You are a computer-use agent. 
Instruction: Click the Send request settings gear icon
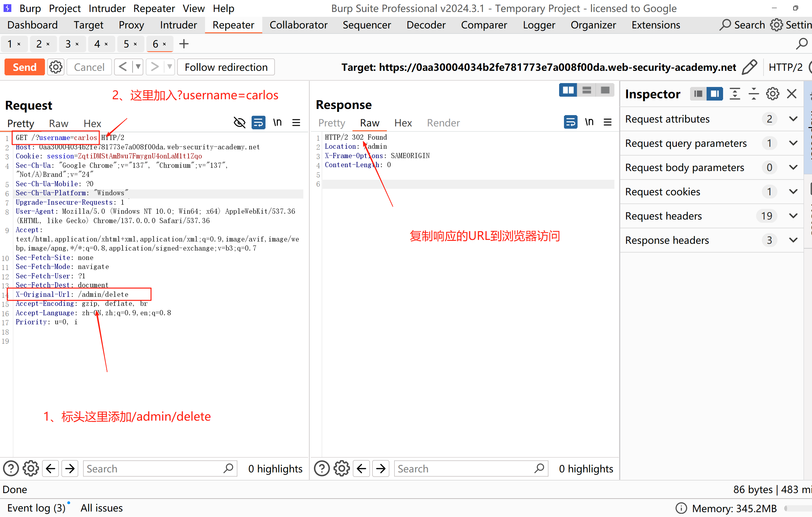click(x=56, y=67)
